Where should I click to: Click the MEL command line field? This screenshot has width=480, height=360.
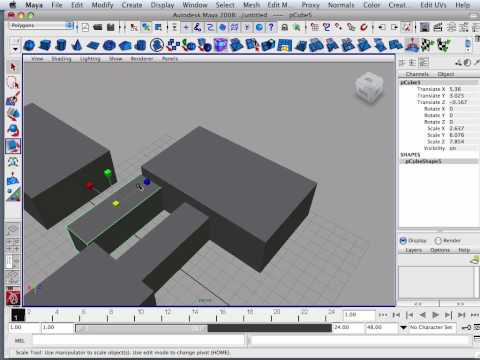[x=138, y=340]
